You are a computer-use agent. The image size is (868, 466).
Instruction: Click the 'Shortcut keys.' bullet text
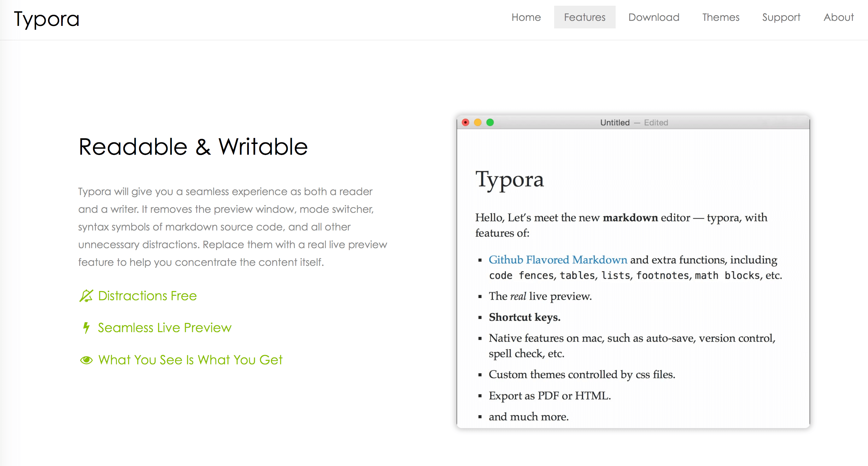click(525, 317)
